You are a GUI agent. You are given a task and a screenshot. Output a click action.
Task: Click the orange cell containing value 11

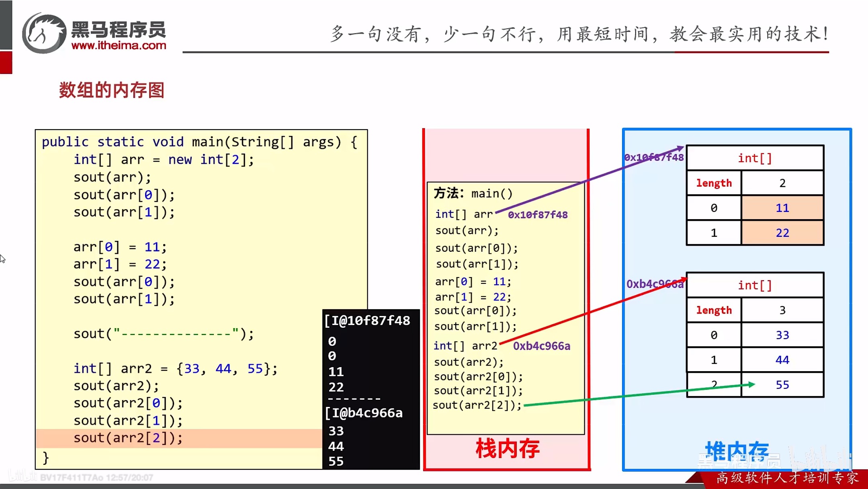(x=782, y=208)
